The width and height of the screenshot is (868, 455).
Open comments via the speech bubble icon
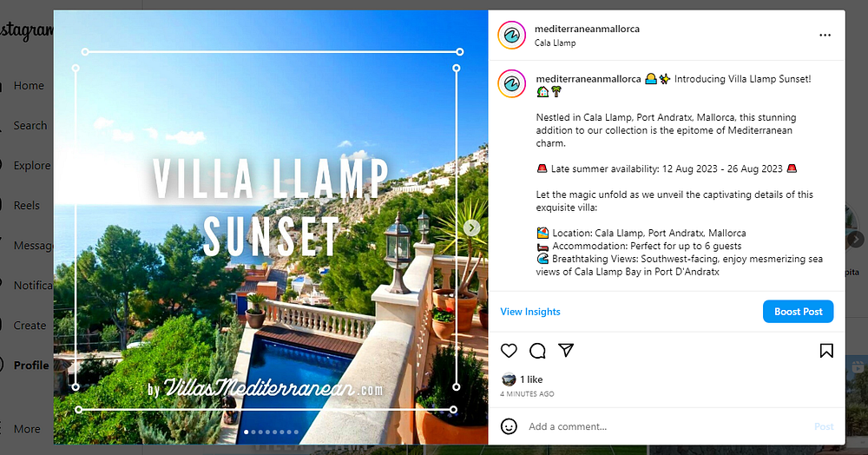click(537, 351)
